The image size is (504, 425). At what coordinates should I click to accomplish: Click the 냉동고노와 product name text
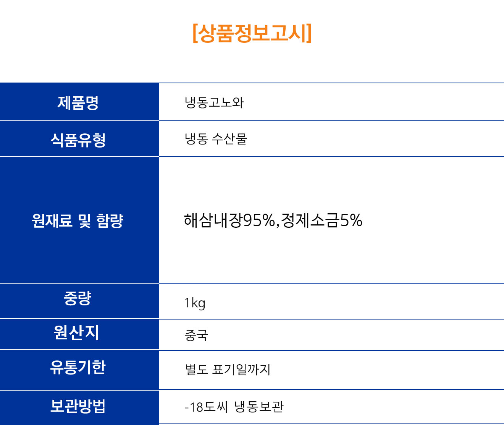214,102
